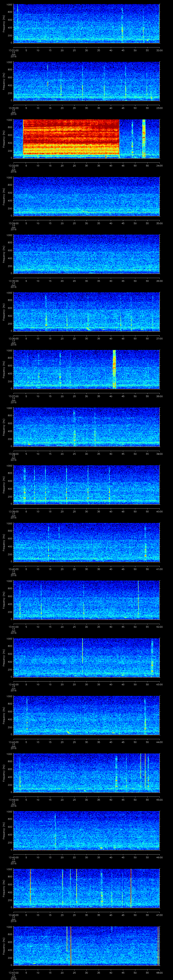
Task: Click the 35:00 end-time label
Action: pos(159,223)
